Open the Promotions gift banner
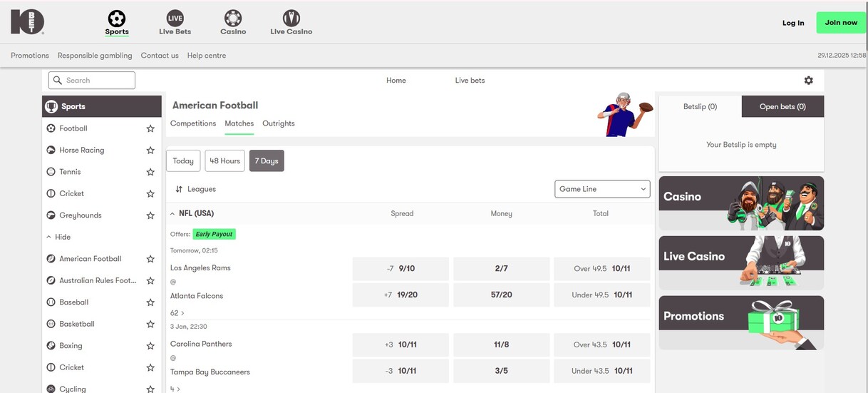This screenshot has width=868, height=393. [741, 323]
